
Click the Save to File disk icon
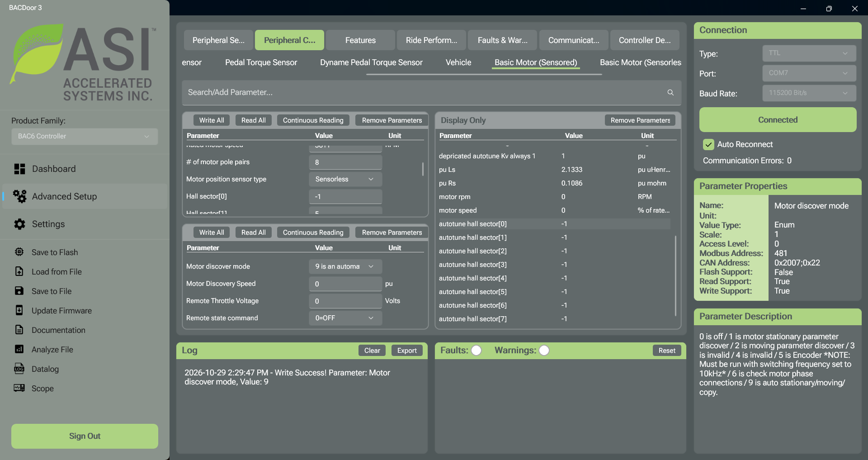pos(19,291)
